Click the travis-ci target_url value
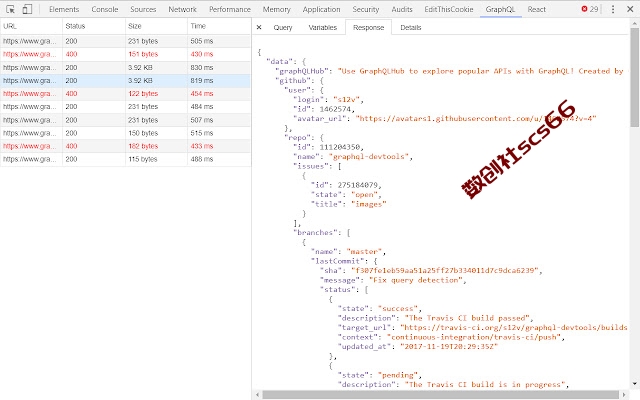 point(513,328)
